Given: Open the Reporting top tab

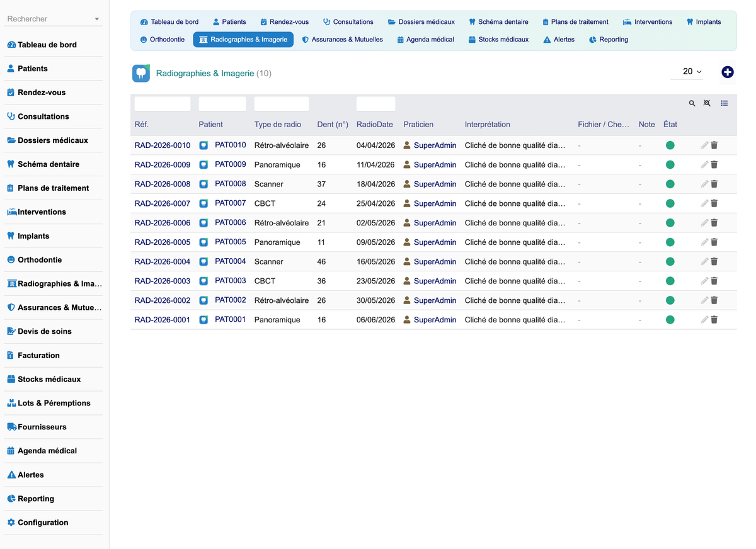Looking at the screenshot, I should (x=609, y=40).
